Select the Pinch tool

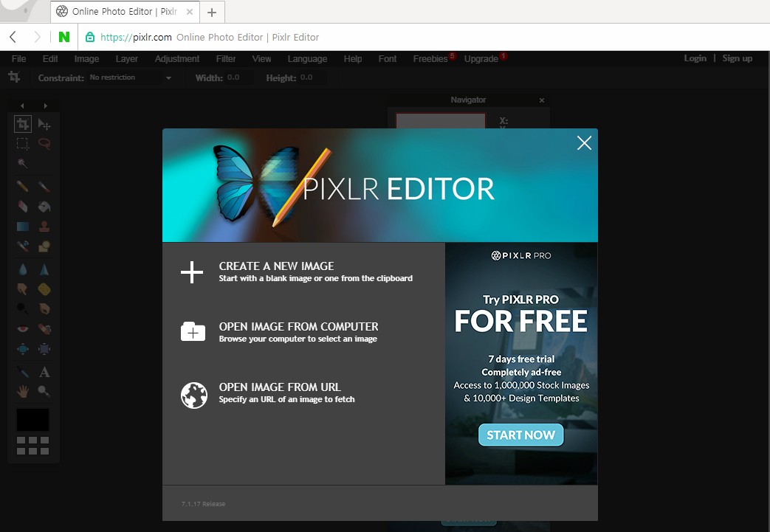click(44, 349)
